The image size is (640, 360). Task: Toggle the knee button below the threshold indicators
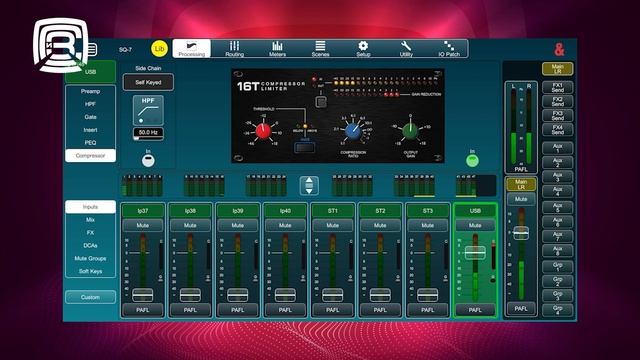[x=304, y=147]
